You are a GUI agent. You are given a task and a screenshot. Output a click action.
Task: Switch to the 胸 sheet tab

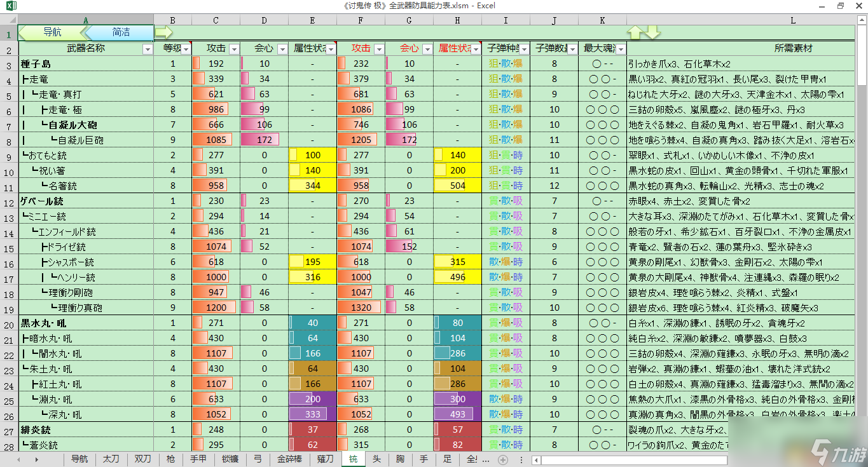click(401, 459)
